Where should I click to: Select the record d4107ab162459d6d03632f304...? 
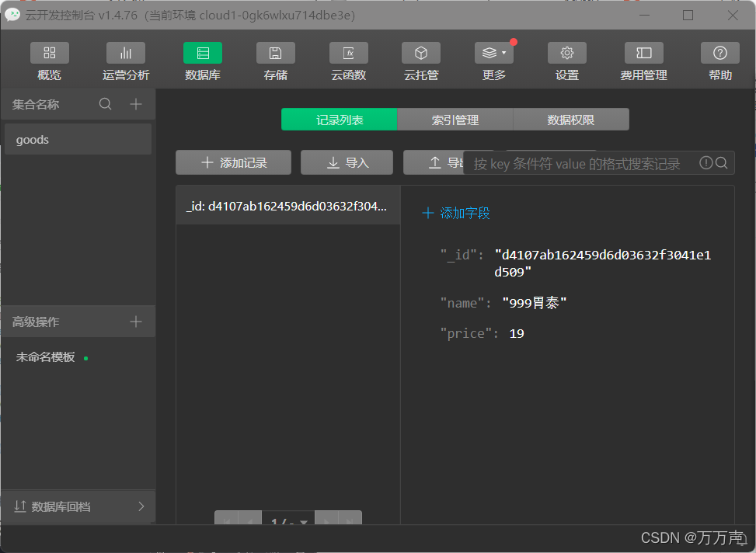point(287,207)
